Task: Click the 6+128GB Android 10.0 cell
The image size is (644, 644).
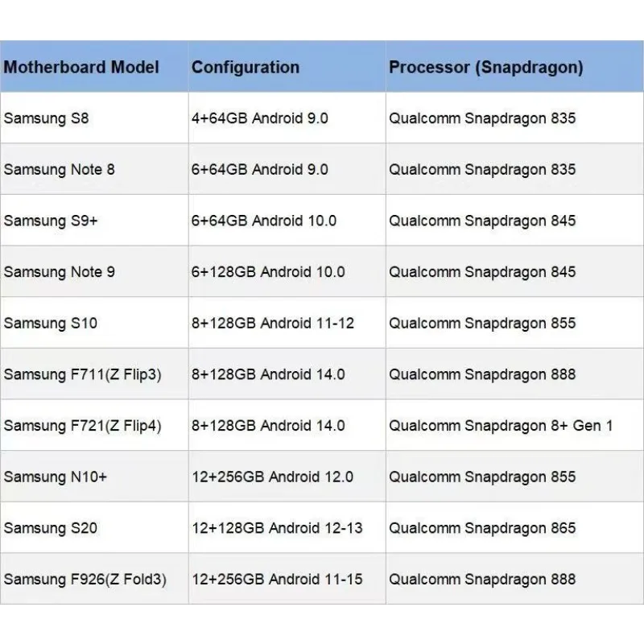Action: [268, 272]
